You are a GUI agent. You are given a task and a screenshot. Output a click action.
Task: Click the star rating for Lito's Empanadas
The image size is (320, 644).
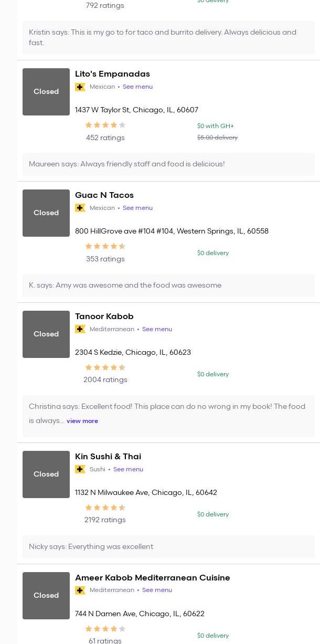[105, 125]
